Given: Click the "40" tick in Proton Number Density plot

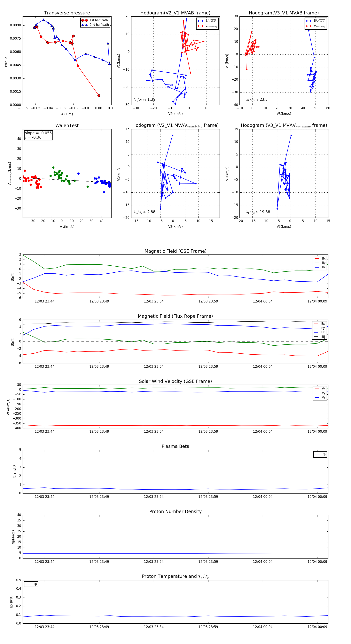Looking at the screenshot, I should [19, 515].
